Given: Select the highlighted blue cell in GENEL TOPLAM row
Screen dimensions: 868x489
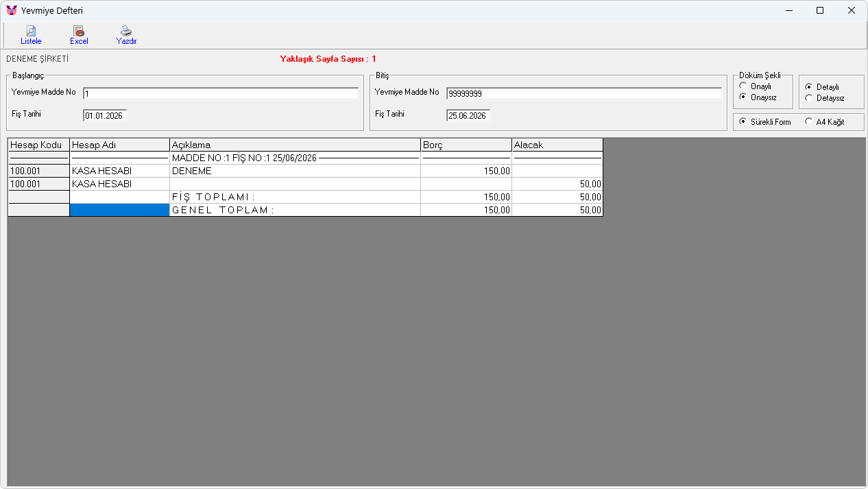Looking at the screenshot, I should tap(119, 210).
